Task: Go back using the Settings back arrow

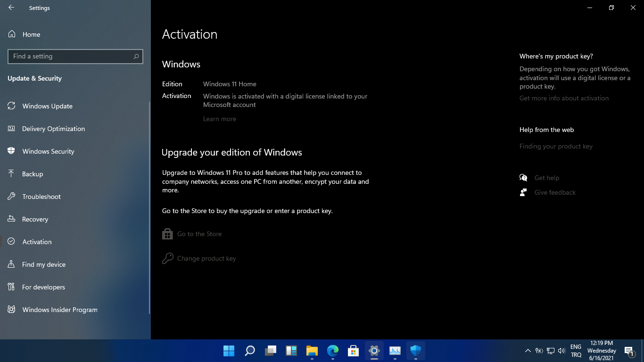Action: (11, 8)
